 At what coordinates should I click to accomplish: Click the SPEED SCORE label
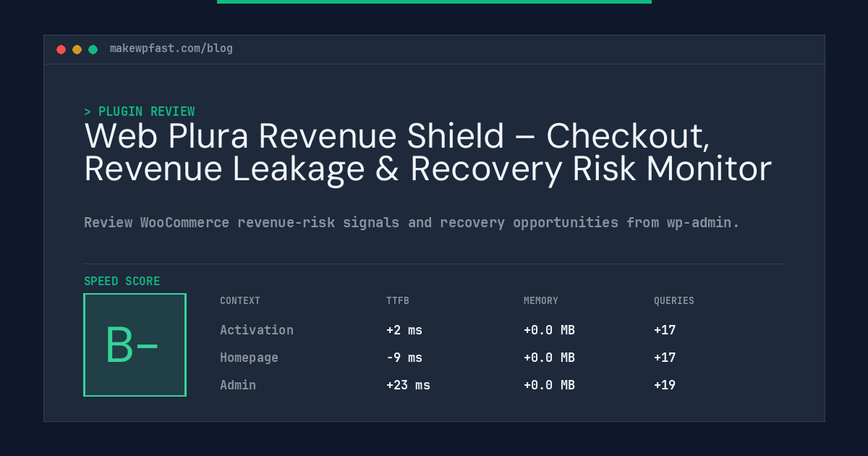122,282
